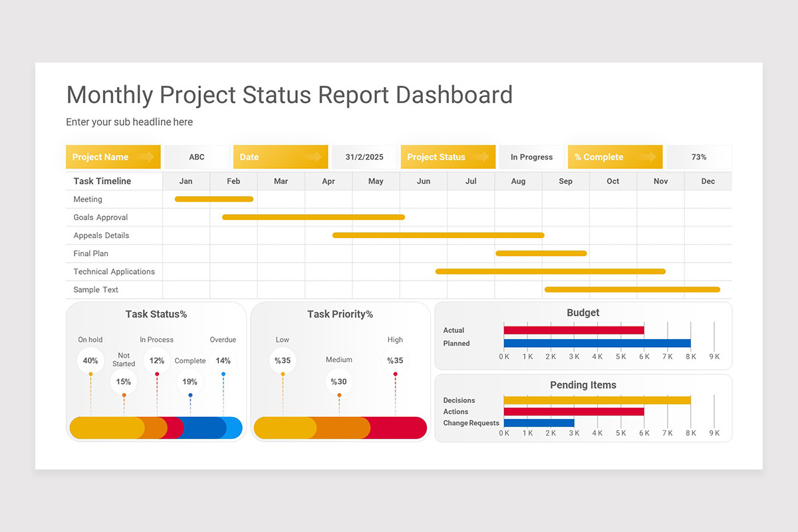798x532 pixels.
Task: Select the Task Timeline header cell
Action: tap(103, 180)
